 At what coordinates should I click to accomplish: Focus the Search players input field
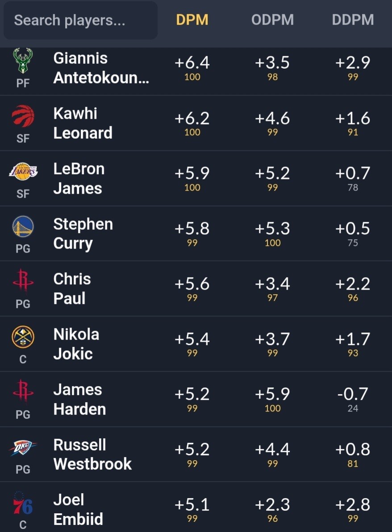click(x=80, y=21)
